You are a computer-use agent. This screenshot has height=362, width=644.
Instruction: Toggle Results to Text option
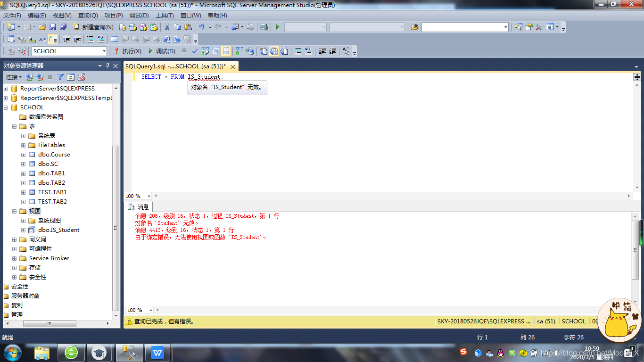pyautogui.click(x=264, y=51)
